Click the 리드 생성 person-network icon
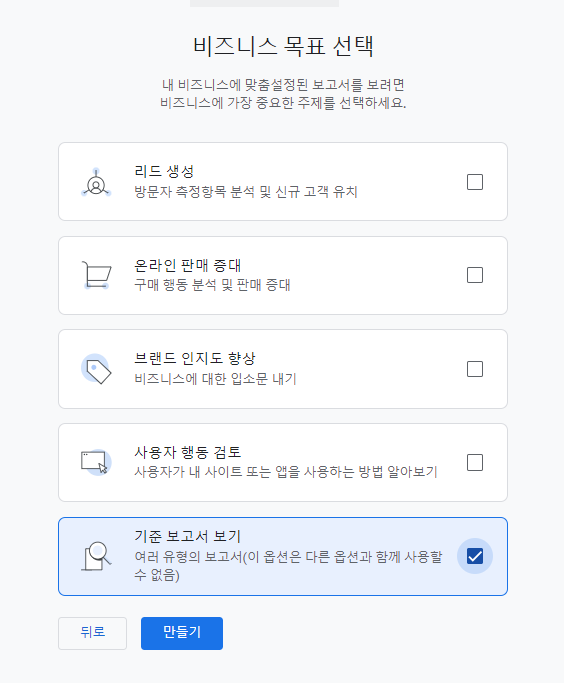 96,183
